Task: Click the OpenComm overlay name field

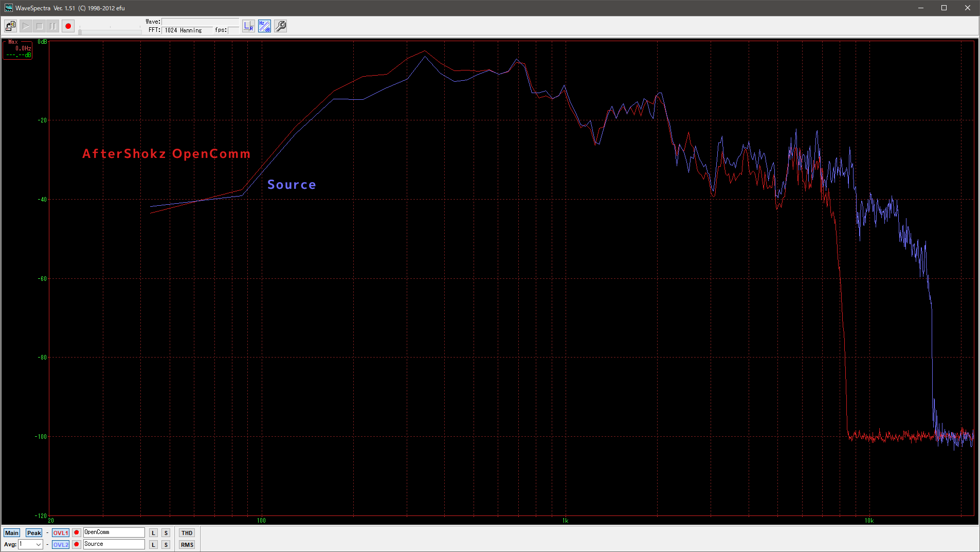Action: pos(114,532)
